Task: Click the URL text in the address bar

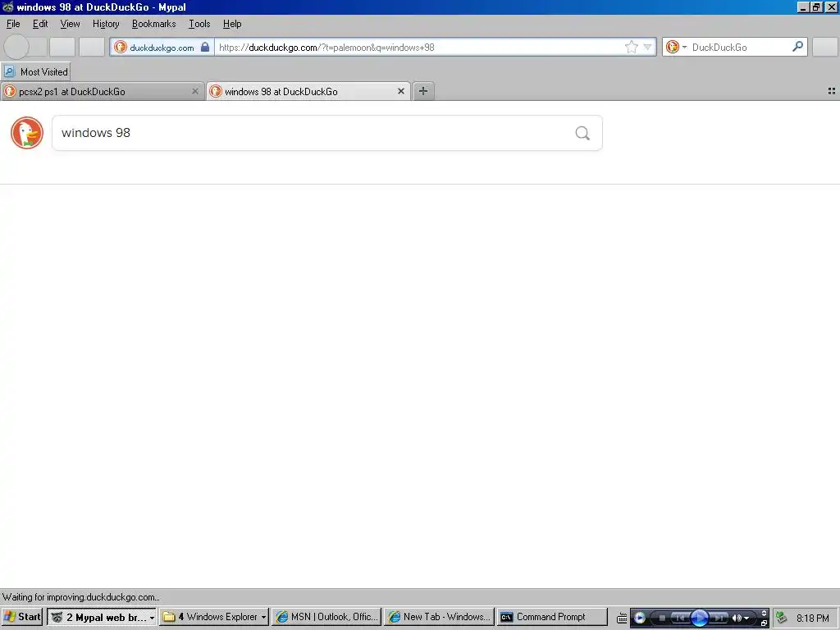Action: [x=326, y=48]
